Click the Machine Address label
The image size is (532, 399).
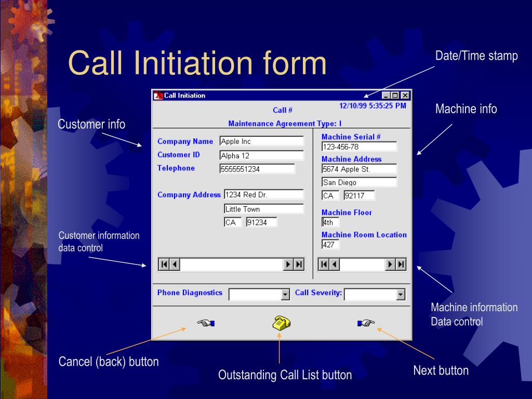pyautogui.click(x=352, y=159)
